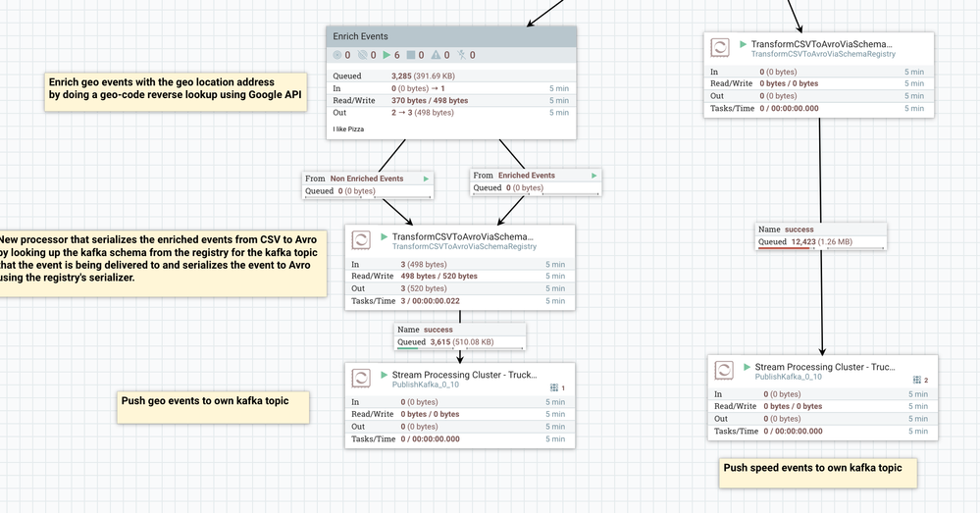Click the 'Queued 0 (0 bytes)' text under Non Enriched Events
The height and width of the screenshot is (513, 980).
click(340, 191)
